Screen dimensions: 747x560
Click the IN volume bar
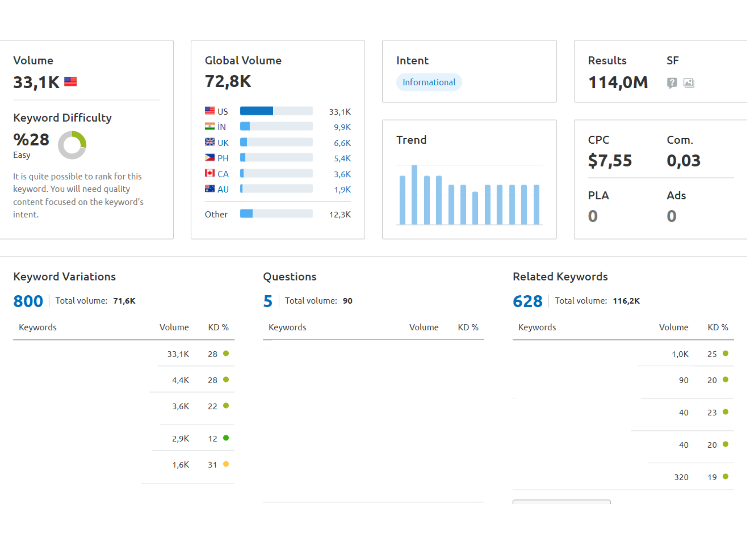tap(276, 126)
